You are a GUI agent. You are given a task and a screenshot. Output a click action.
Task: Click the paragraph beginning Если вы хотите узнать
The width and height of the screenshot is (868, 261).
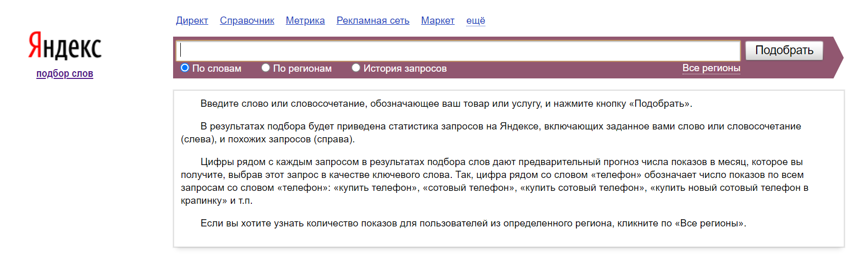click(473, 223)
